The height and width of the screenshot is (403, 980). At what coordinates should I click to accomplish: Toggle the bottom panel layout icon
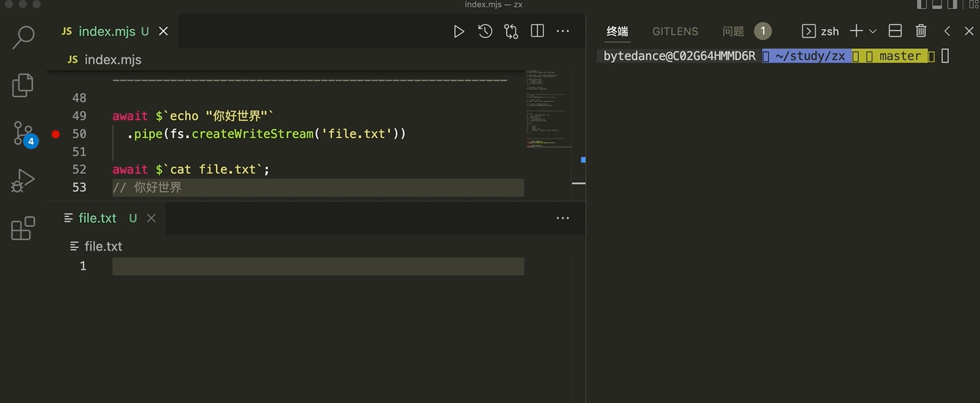click(937, 4)
